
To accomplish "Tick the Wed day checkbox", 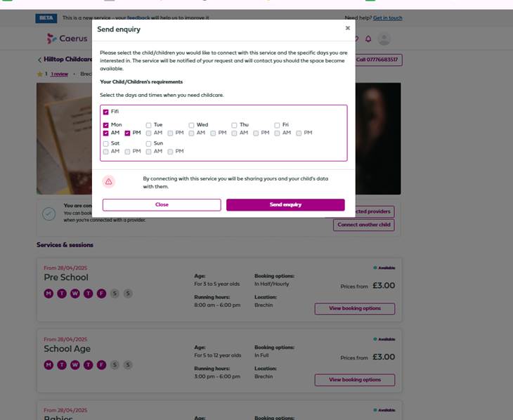I will coord(191,125).
